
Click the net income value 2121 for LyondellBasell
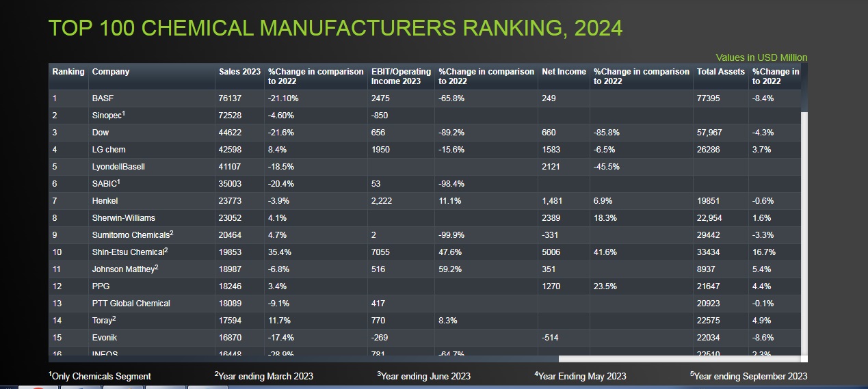point(551,167)
